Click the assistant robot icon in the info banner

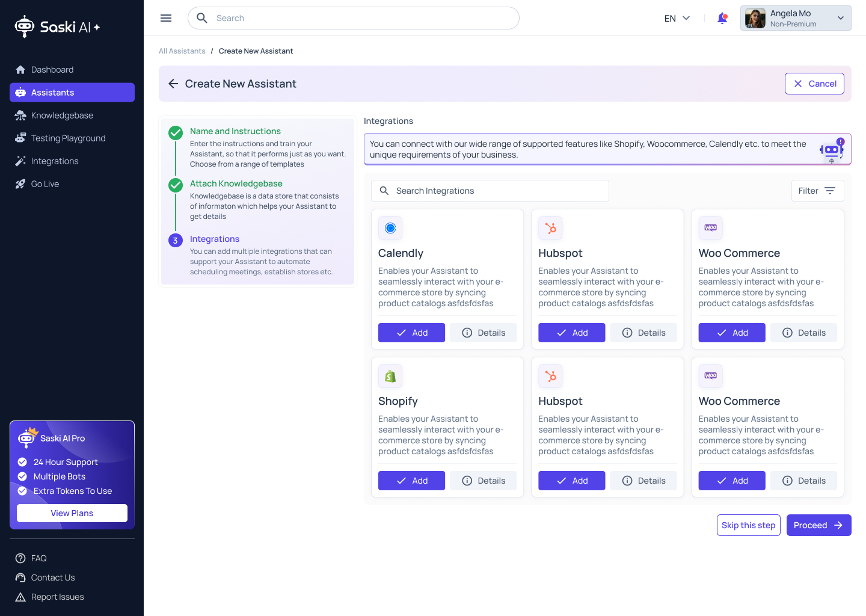(x=832, y=150)
